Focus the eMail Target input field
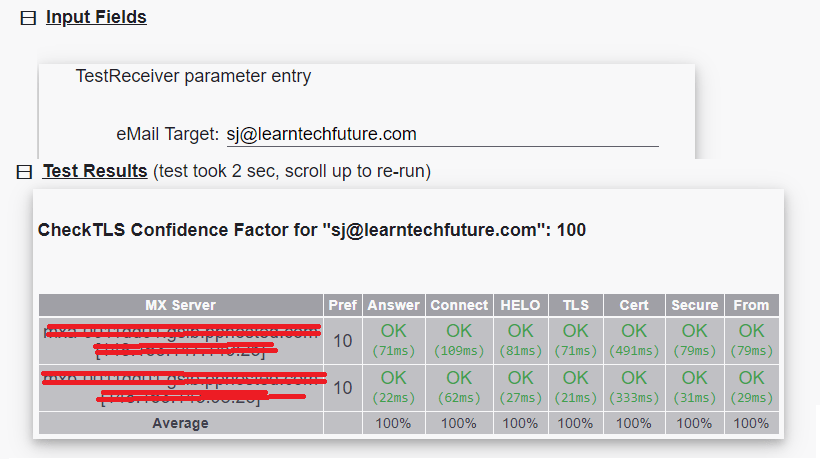This screenshot has width=820, height=459. point(441,134)
